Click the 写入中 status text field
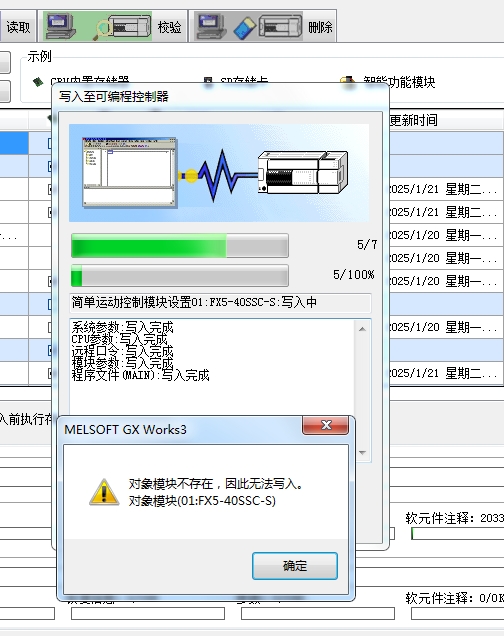Viewport: 504px width, 636px height. coord(220,303)
